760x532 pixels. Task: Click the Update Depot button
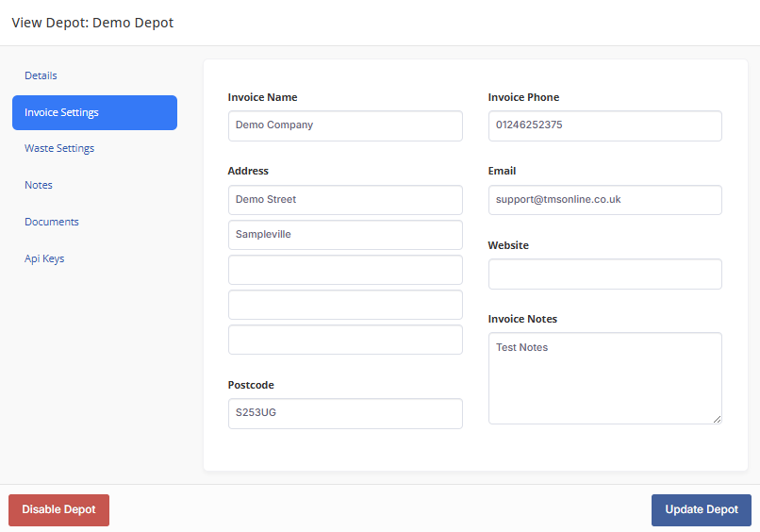click(x=701, y=510)
